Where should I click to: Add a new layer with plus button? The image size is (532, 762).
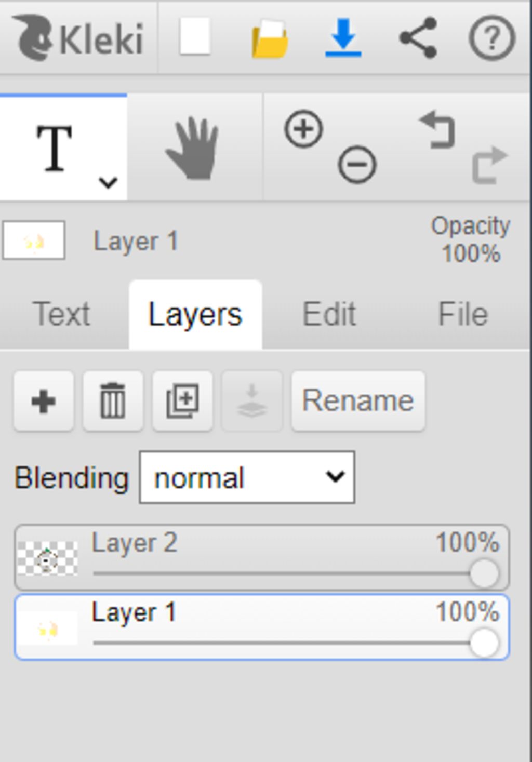44,401
